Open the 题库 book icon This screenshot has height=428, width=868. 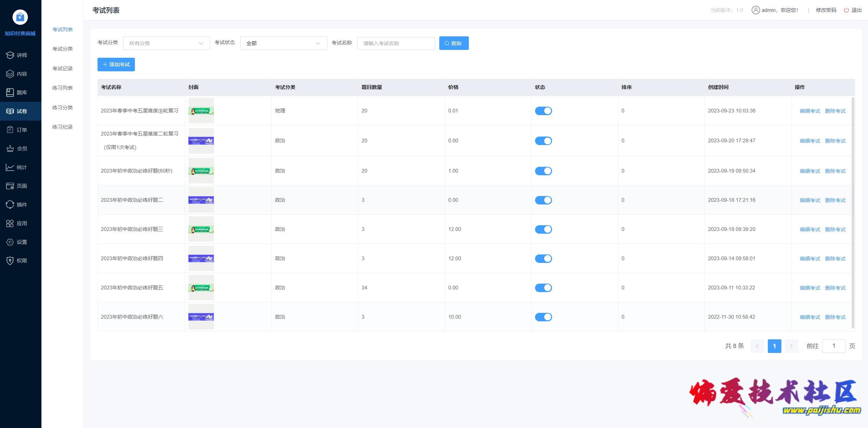click(10, 92)
